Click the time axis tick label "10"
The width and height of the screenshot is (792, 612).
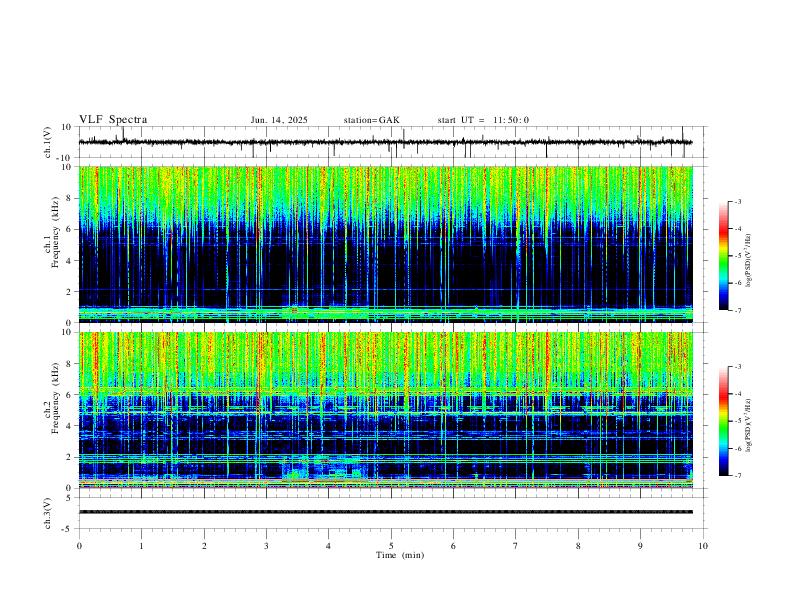[703, 546]
